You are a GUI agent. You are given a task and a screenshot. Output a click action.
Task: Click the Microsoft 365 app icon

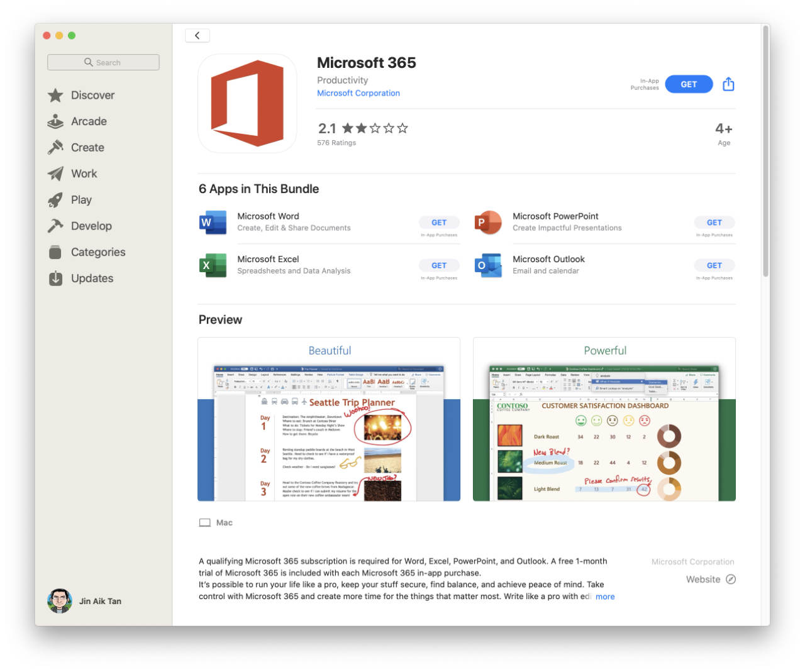tap(247, 103)
